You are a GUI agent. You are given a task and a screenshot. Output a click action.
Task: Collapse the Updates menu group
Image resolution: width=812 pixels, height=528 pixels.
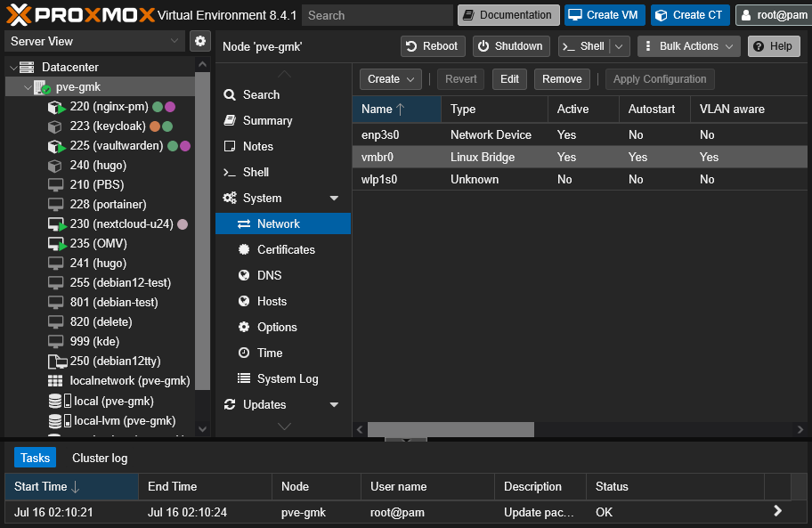[x=334, y=405]
